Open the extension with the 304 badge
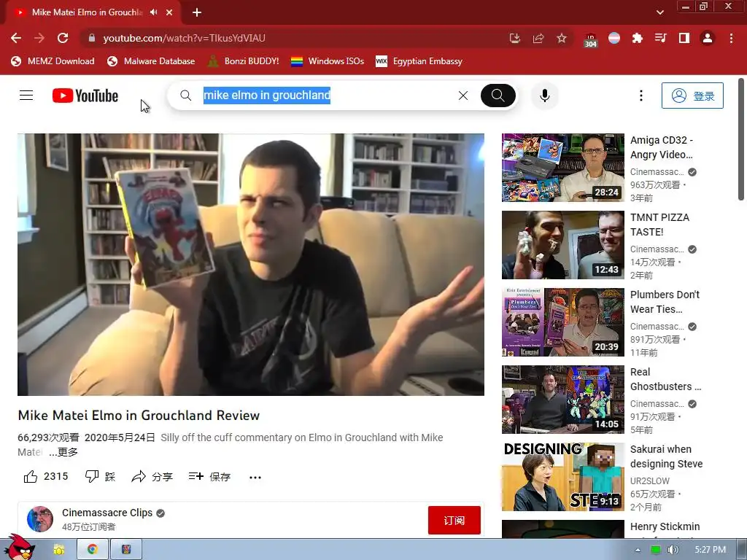 tap(591, 39)
